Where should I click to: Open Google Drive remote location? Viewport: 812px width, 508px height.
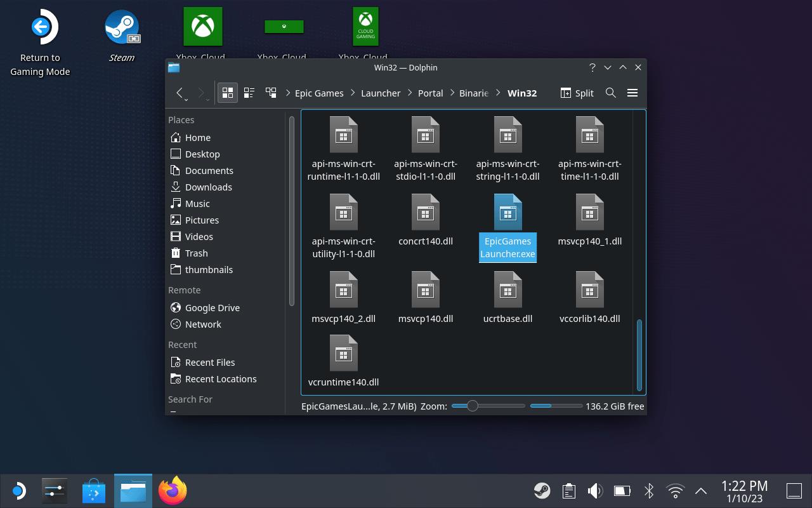pos(212,307)
